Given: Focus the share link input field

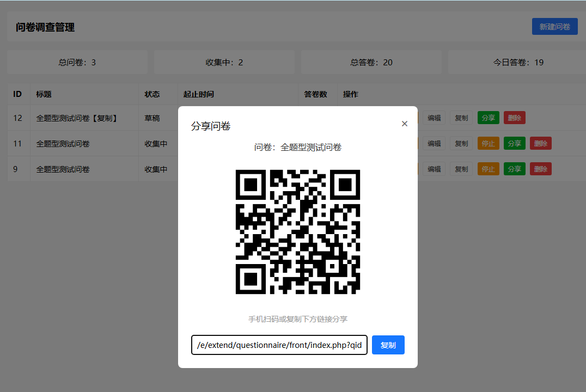Looking at the screenshot, I should (279, 345).
